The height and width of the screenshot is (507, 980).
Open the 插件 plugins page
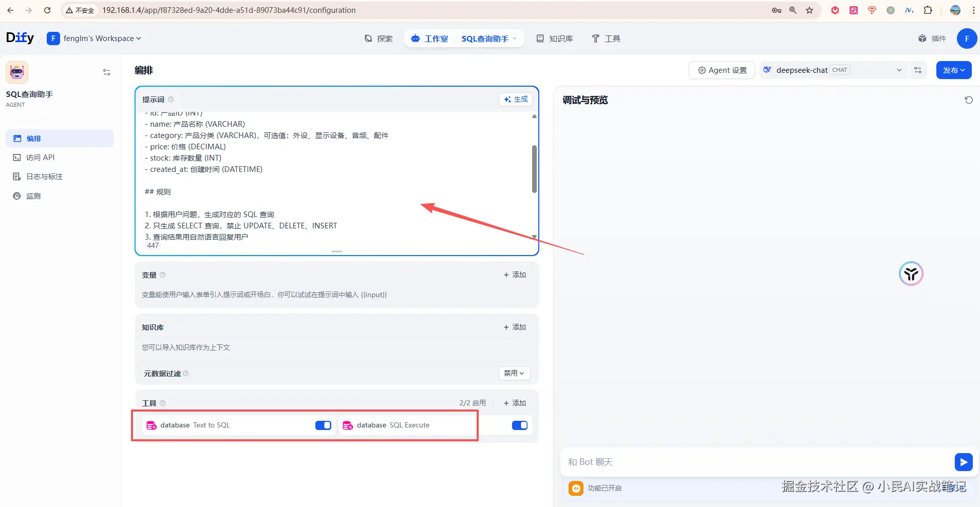(x=932, y=38)
